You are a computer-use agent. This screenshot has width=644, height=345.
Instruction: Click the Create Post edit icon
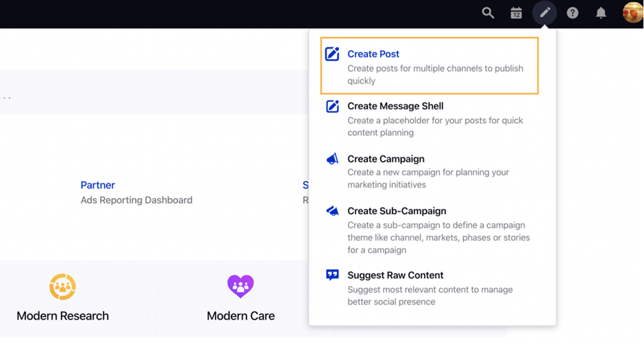tap(332, 54)
